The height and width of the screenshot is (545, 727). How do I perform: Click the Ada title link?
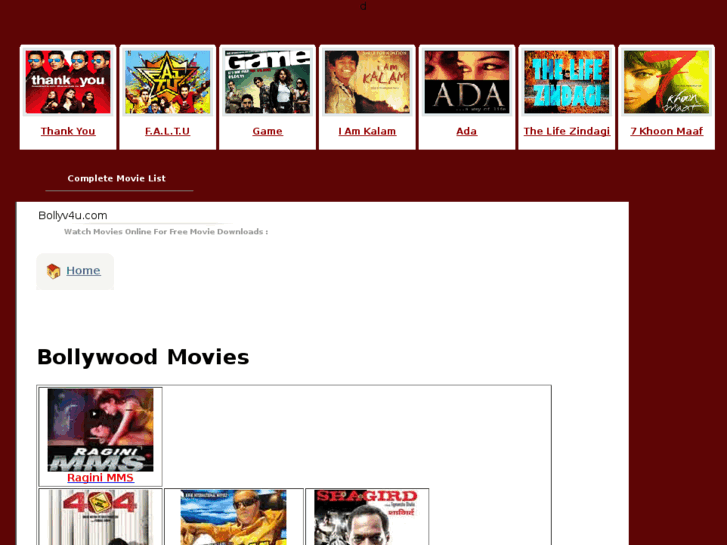467,131
